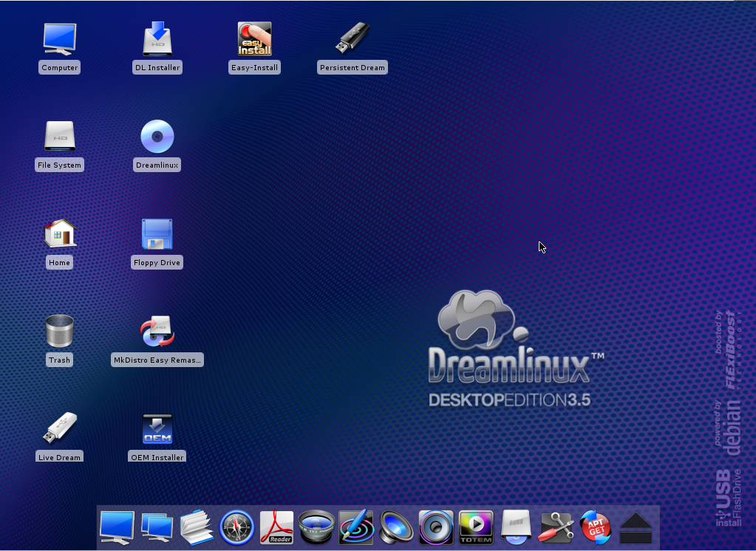Open the File System drive icon

click(59, 137)
